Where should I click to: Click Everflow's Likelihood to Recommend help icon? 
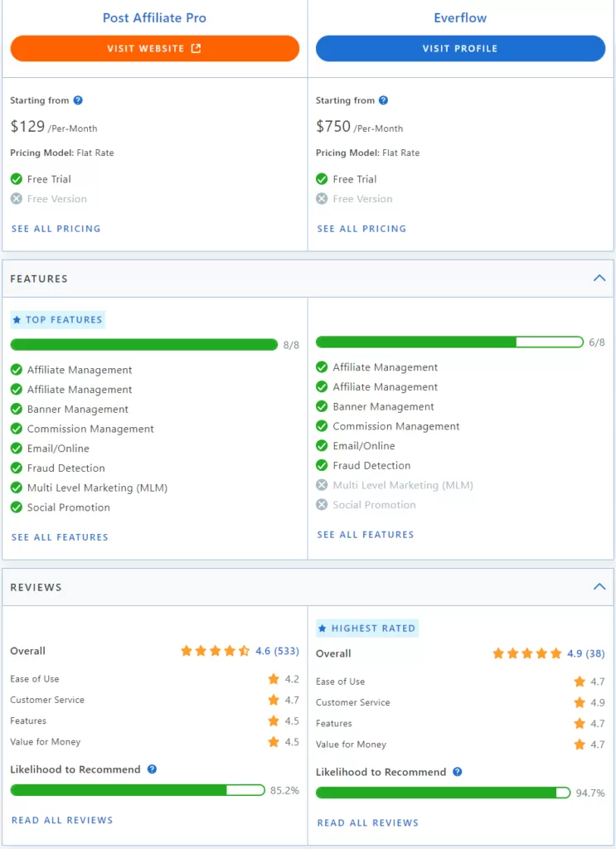tap(457, 772)
